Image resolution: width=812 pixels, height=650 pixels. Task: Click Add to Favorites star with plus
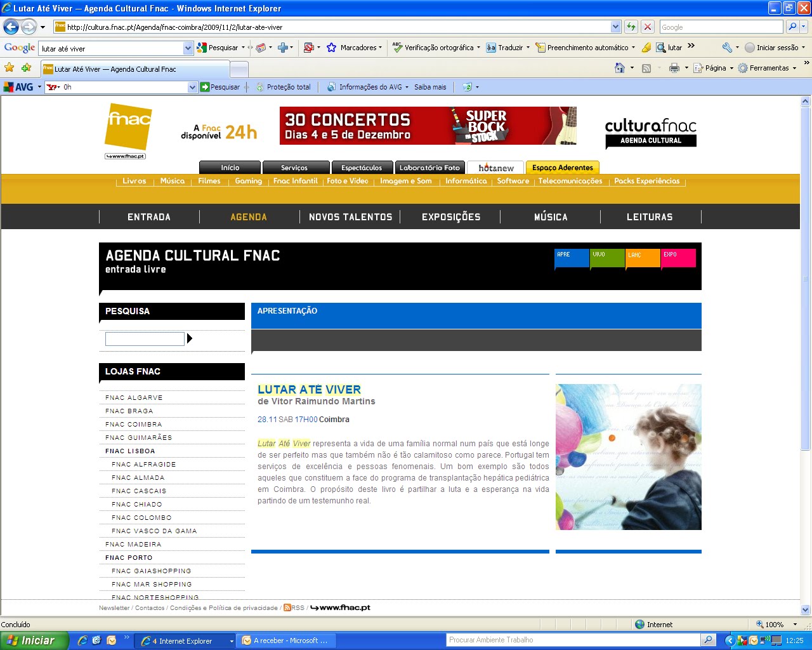(x=26, y=67)
